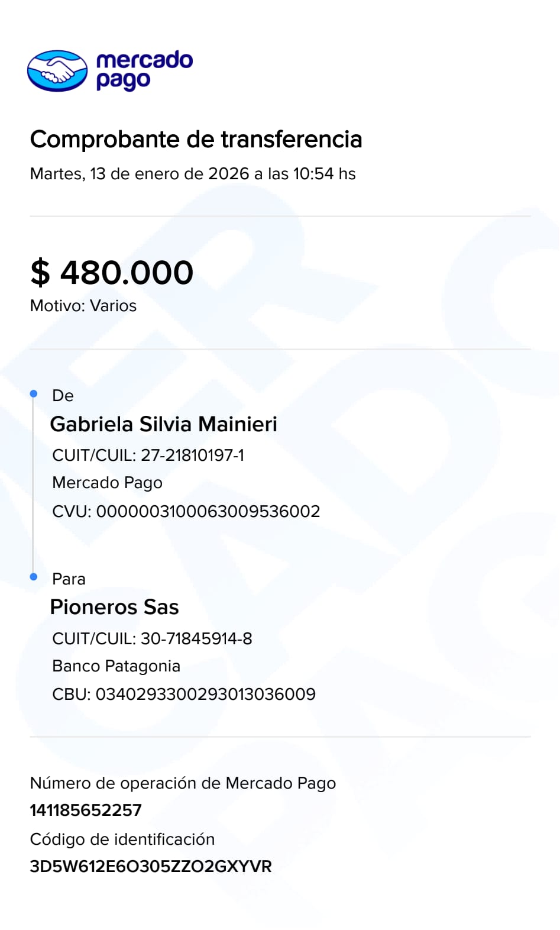This screenshot has width=560, height=930.
Task: Click the Código de identificación label
Action: [122, 839]
